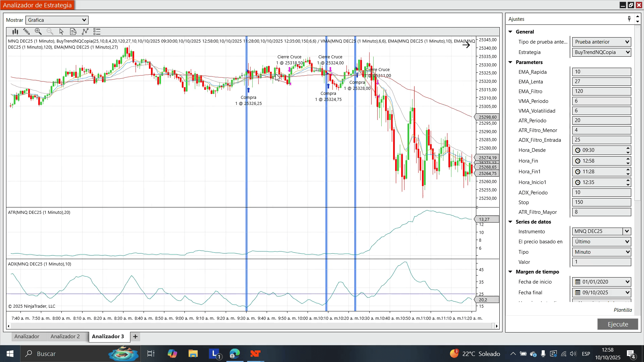
Task: Open the chart properties list icon
Action: (x=97, y=32)
